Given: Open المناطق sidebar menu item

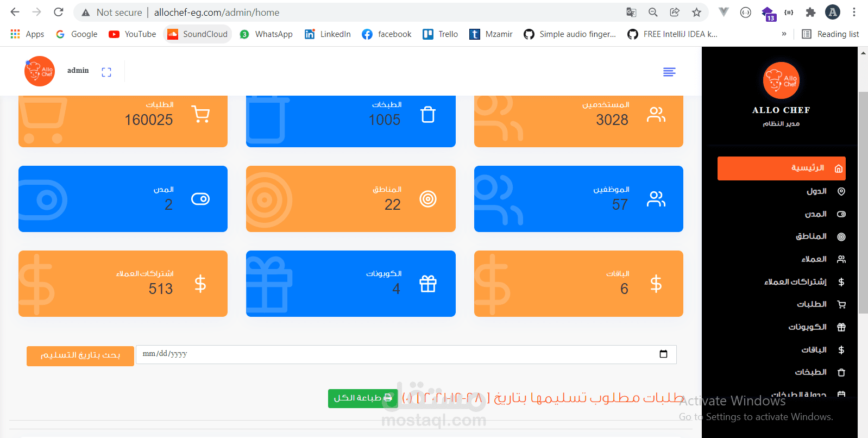Looking at the screenshot, I should coord(811,236).
